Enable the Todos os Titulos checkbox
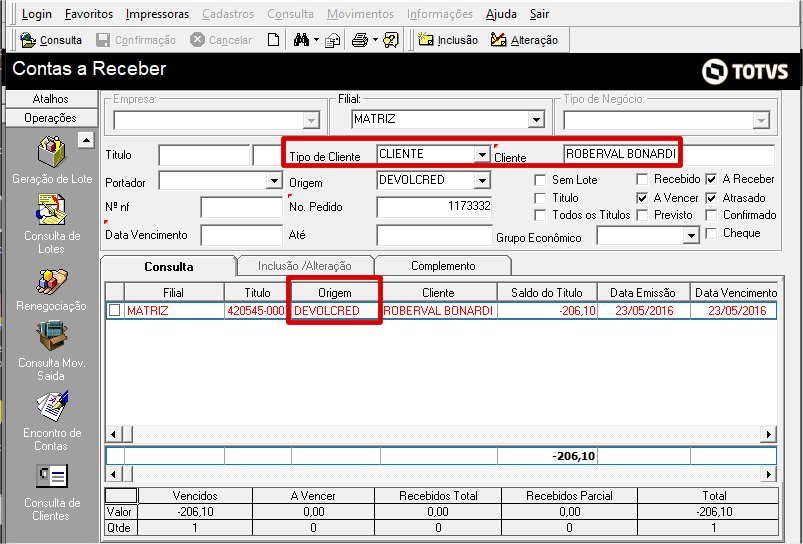Screen dimensions: 803x544 pos(540,215)
